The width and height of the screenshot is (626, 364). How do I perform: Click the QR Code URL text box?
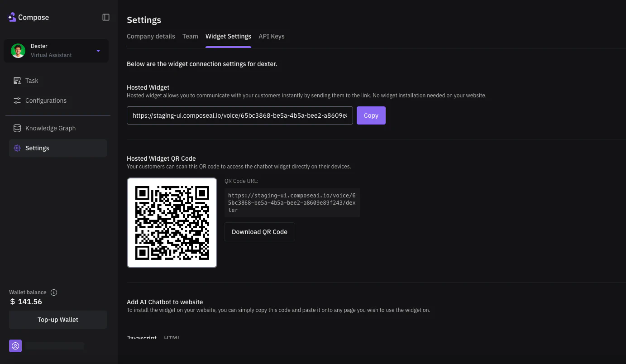[292, 203]
